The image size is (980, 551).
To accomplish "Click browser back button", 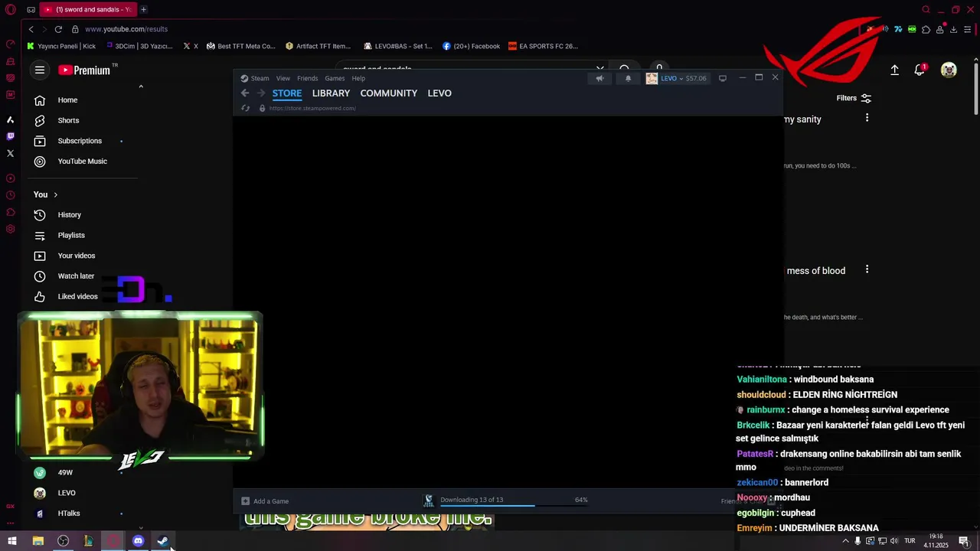I will 31,29.
